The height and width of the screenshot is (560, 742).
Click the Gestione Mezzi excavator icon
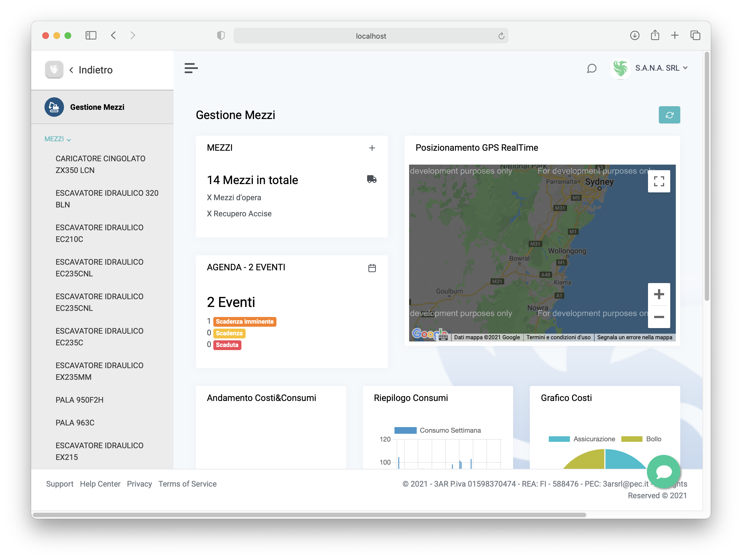coord(54,107)
